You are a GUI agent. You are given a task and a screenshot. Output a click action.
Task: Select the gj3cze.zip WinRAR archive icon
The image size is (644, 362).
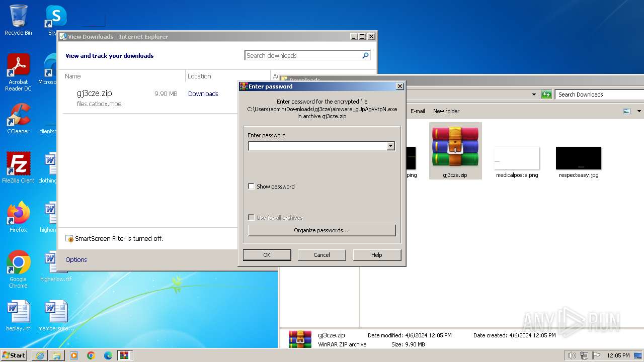pyautogui.click(x=455, y=151)
